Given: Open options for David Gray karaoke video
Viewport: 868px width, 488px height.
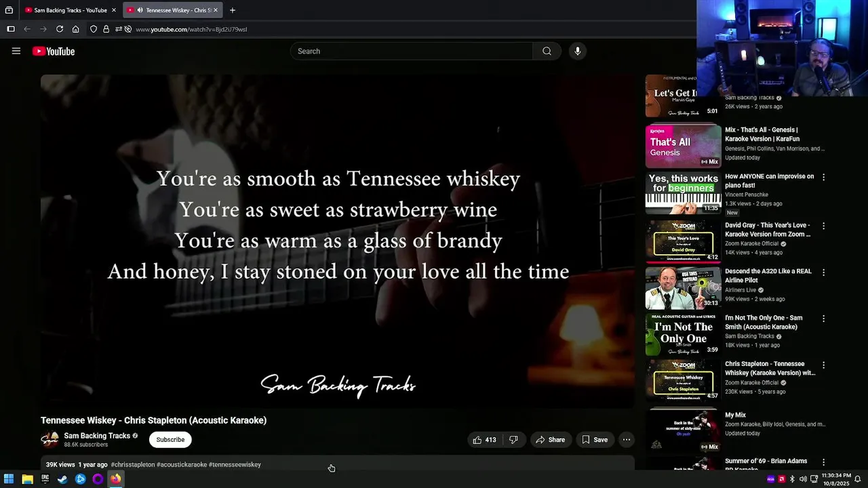Looking at the screenshot, I should (x=824, y=226).
